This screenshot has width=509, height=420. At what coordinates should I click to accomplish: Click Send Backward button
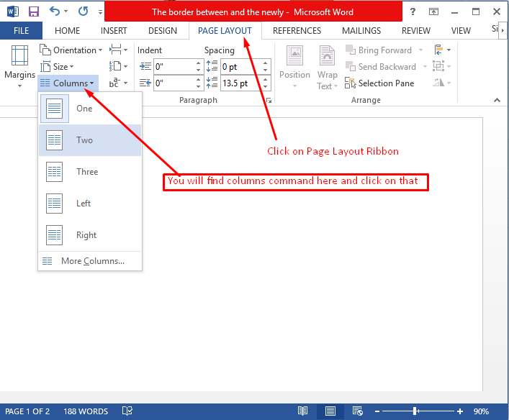tap(381, 66)
